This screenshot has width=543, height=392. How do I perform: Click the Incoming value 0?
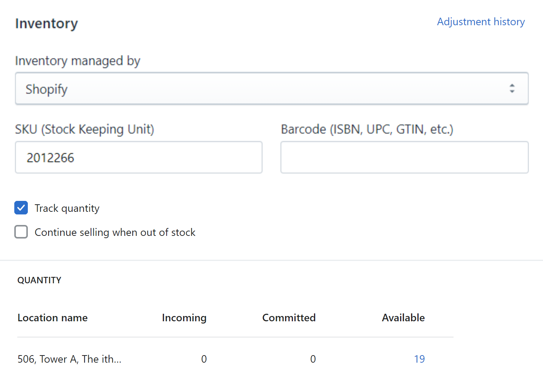coord(204,359)
